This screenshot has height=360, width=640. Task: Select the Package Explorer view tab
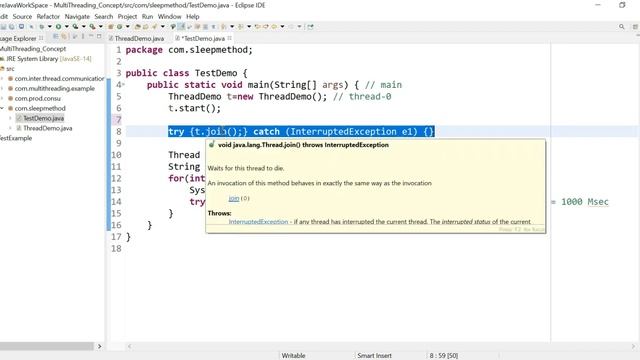tap(19, 38)
